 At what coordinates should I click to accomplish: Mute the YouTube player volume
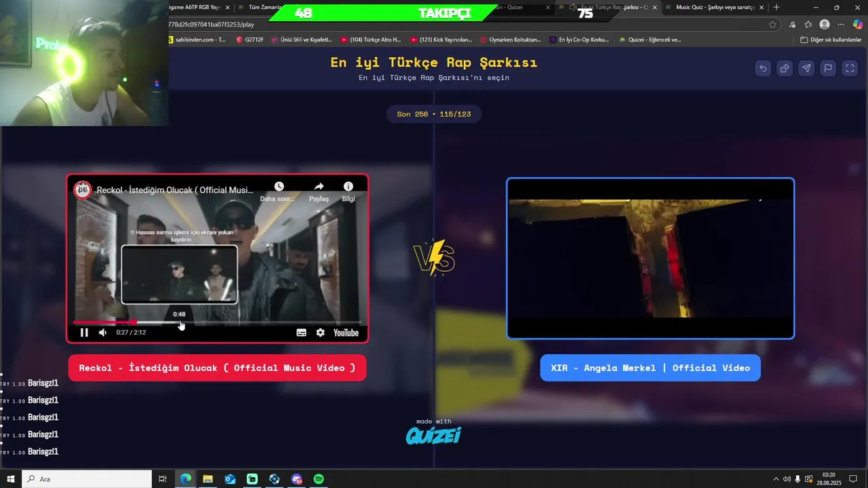click(102, 332)
